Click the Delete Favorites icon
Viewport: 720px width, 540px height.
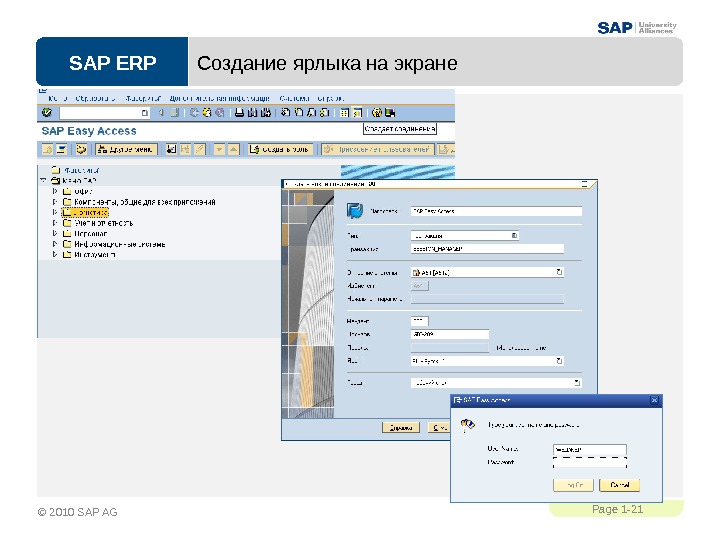[x=185, y=149]
